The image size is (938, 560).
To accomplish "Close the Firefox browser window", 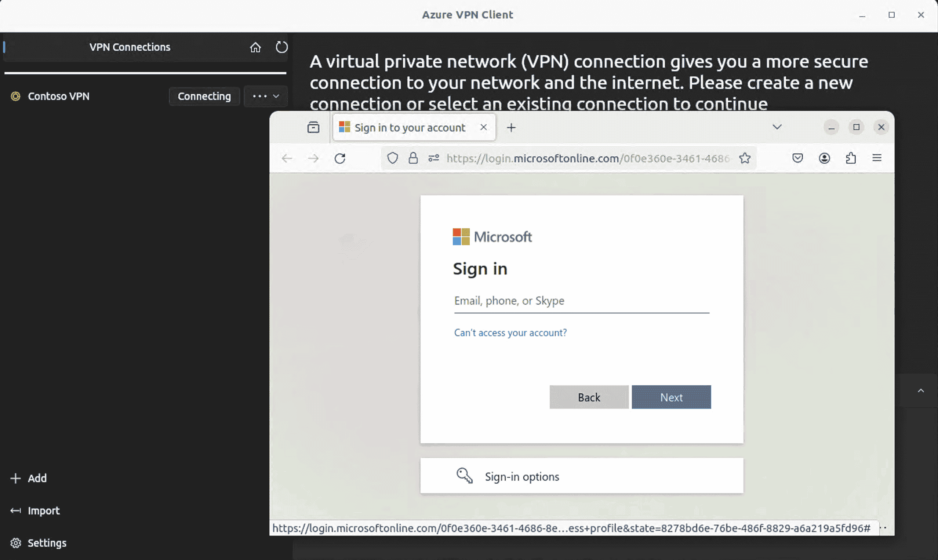I will [881, 127].
